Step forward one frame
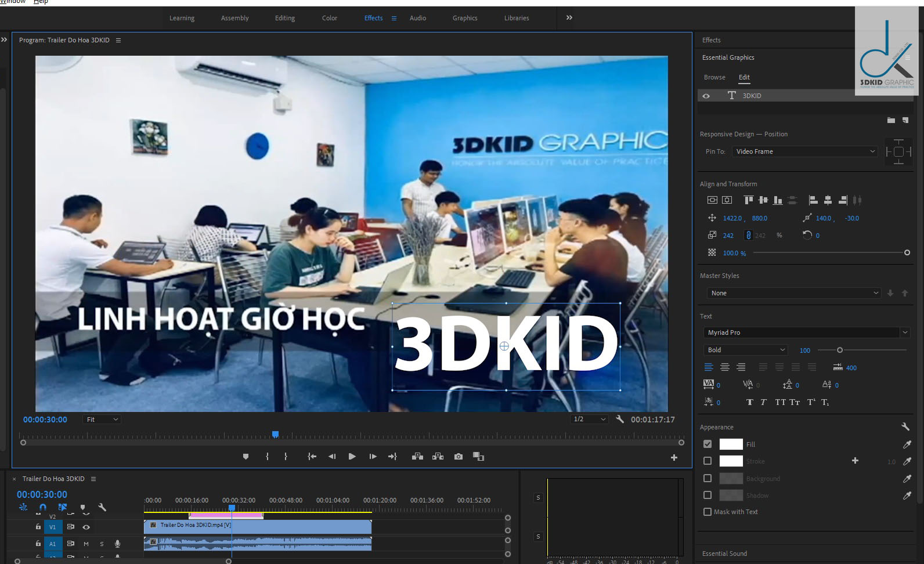 (373, 457)
